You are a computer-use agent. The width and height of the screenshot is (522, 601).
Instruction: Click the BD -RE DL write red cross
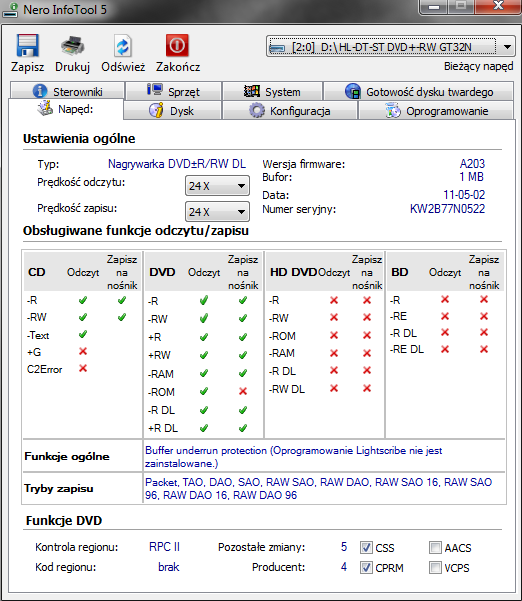pyautogui.click(x=484, y=349)
